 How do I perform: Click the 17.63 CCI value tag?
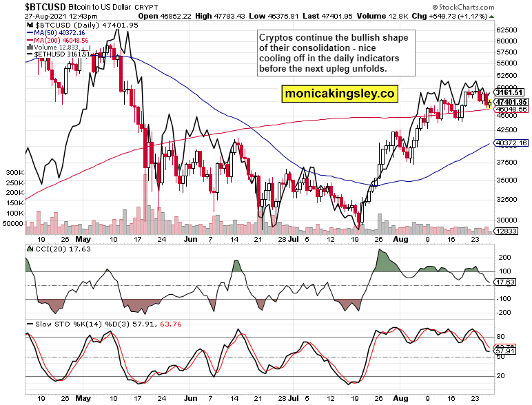click(506, 282)
